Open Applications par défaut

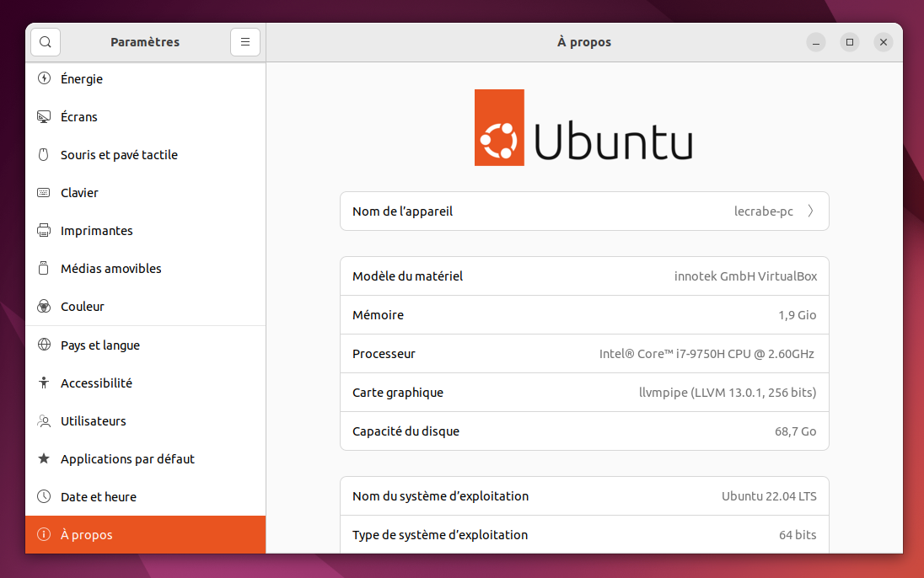pyautogui.click(x=146, y=458)
